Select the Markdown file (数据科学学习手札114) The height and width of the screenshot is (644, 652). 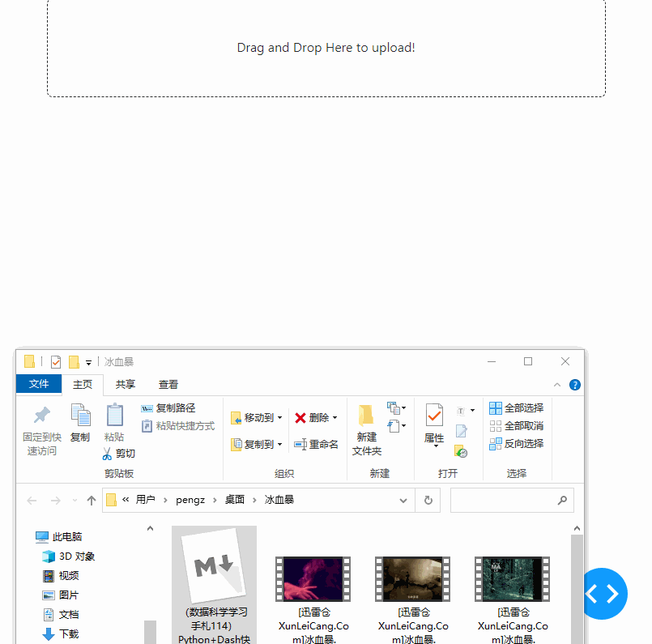[x=214, y=586]
